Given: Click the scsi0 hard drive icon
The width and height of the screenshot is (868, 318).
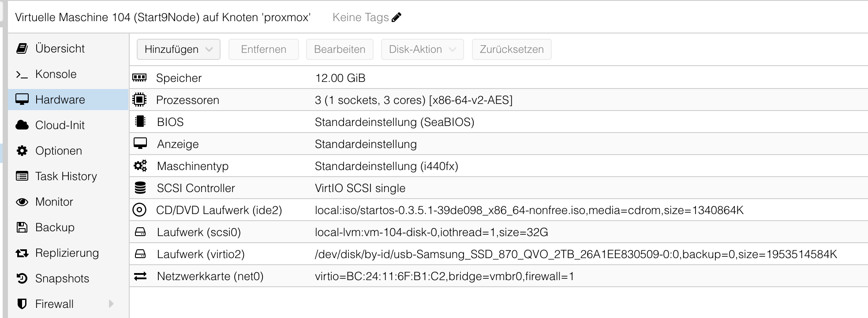Looking at the screenshot, I should click(x=140, y=232).
